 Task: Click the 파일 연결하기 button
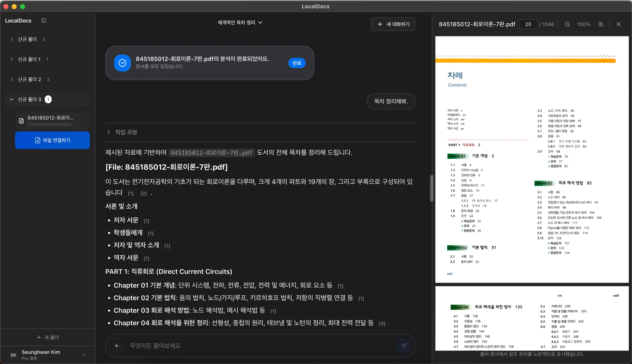tap(52, 140)
